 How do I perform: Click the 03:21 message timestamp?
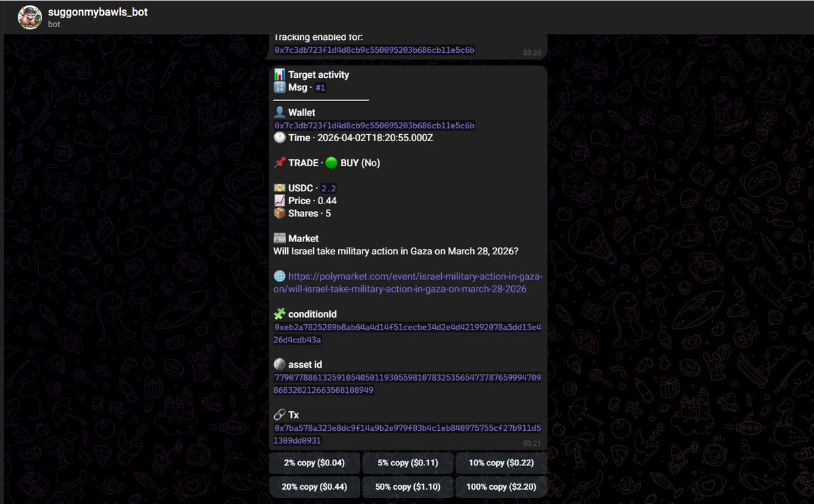pos(532,444)
